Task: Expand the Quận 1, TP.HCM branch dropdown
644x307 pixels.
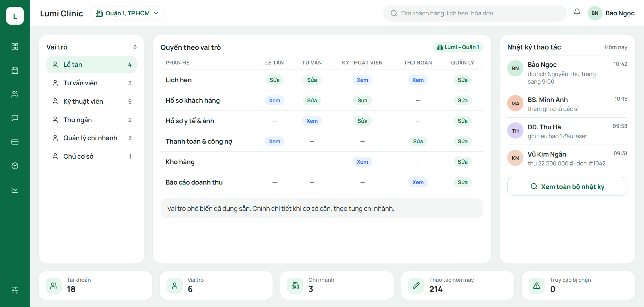Action: tap(127, 13)
